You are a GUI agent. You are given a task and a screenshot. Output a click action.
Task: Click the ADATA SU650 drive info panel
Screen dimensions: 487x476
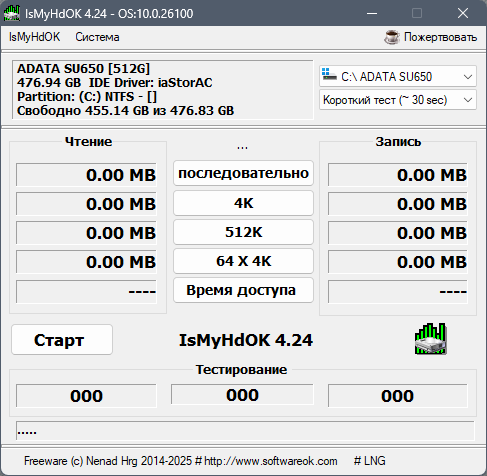163,90
